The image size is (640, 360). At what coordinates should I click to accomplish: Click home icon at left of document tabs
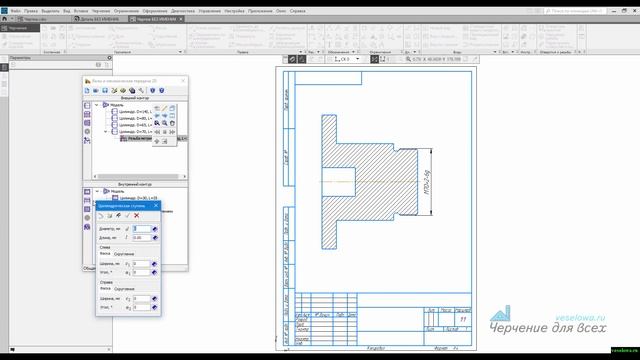coord(4,19)
